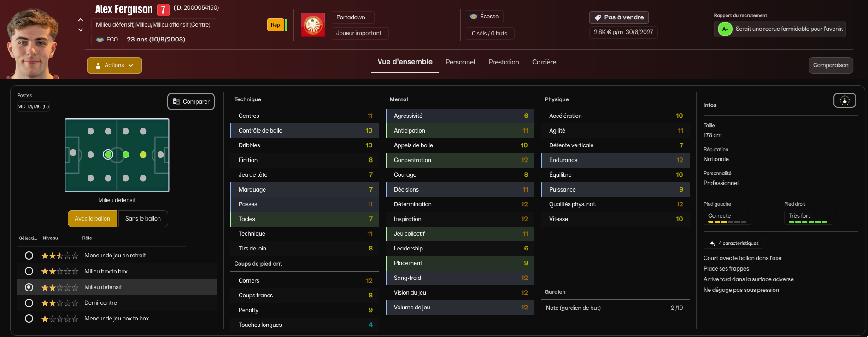The image size is (868, 337).
Task: Click the red squad number 7 badge
Action: point(163,10)
